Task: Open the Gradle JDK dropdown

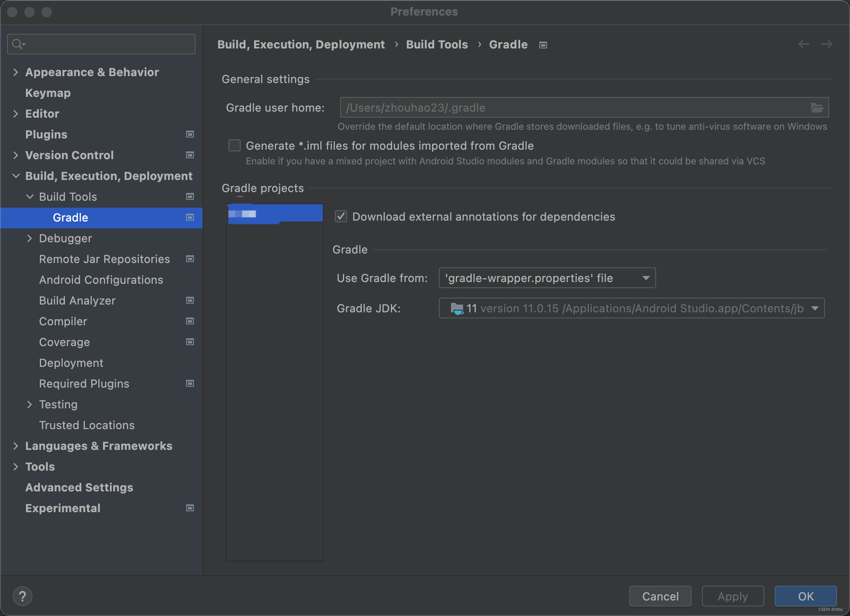Action: 631,308
